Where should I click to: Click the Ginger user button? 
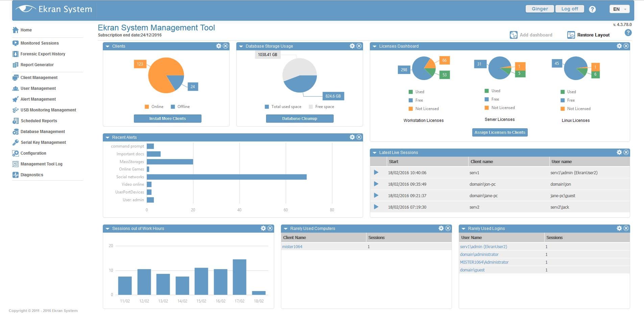(540, 9)
